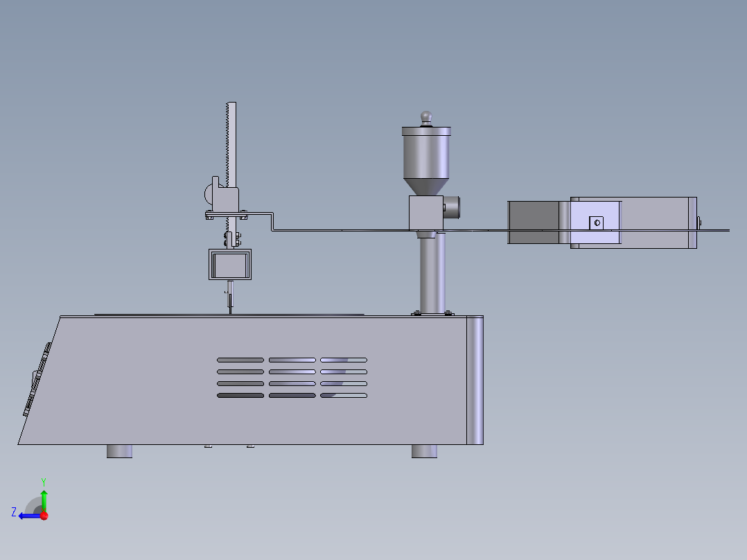Select the vertical toothed rack bar
747x560 pixels.
coord(231,144)
